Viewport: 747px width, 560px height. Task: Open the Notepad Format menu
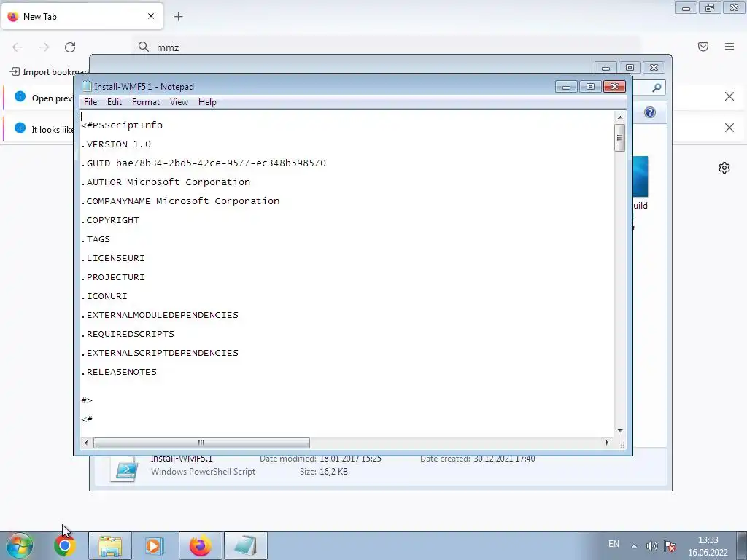[x=146, y=102]
